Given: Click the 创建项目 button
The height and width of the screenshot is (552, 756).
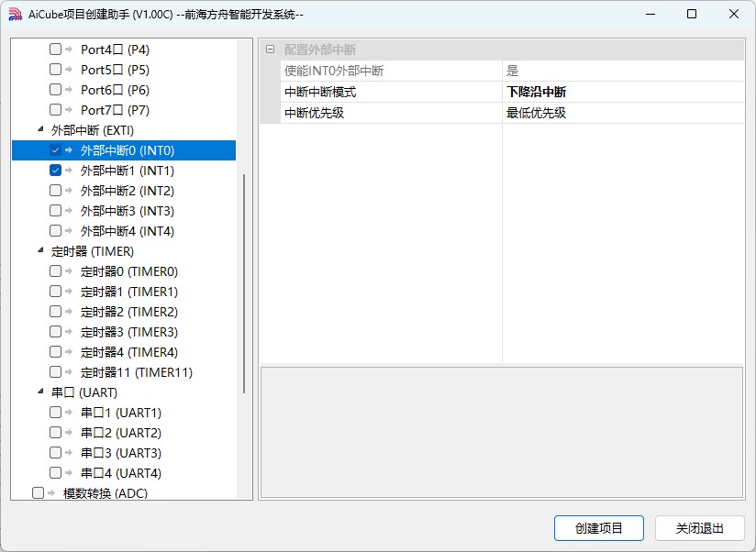Looking at the screenshot, I should [599, 528].
